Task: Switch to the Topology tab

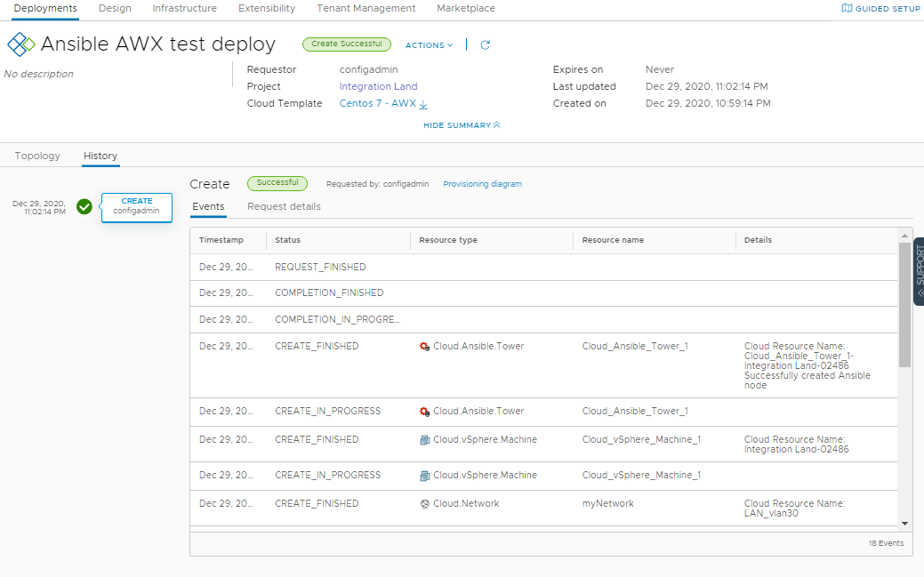Action: coord(37,156)
